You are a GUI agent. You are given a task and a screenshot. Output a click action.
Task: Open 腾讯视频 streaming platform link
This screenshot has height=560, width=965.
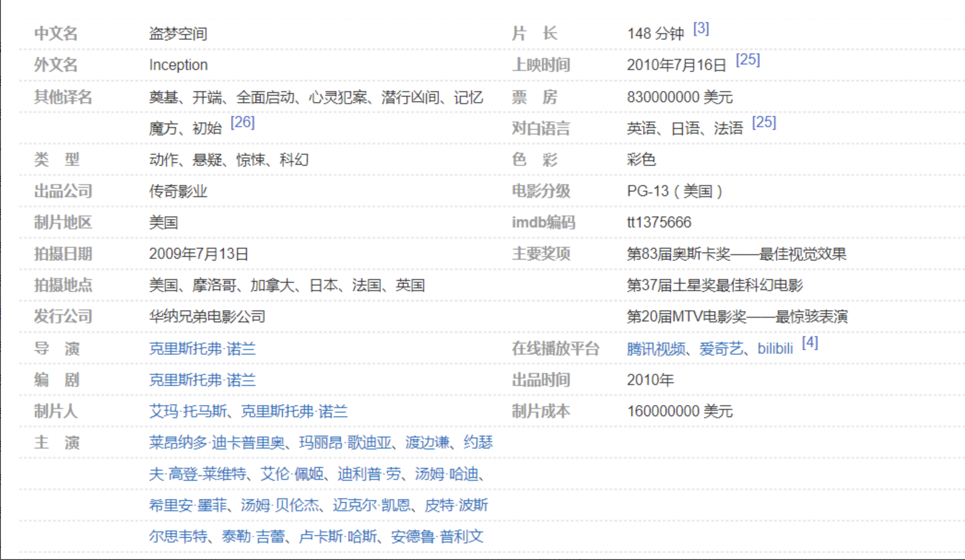click(x=656, y=349)
